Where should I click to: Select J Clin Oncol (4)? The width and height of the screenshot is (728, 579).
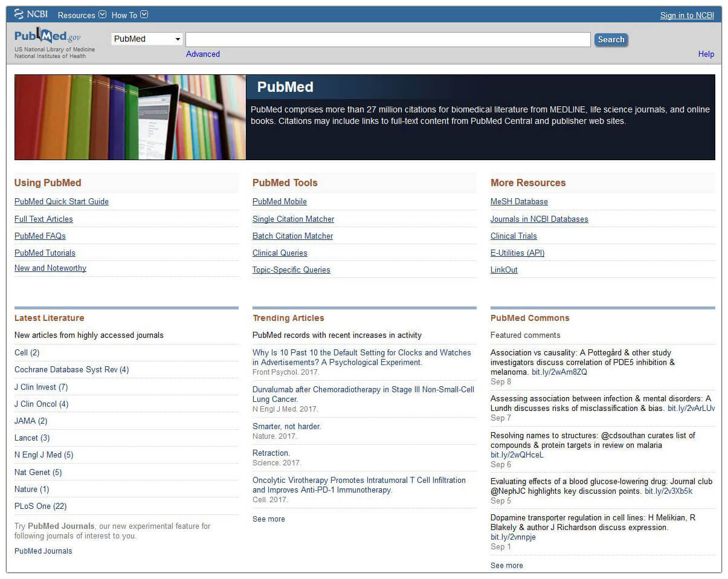coord(41,404)
